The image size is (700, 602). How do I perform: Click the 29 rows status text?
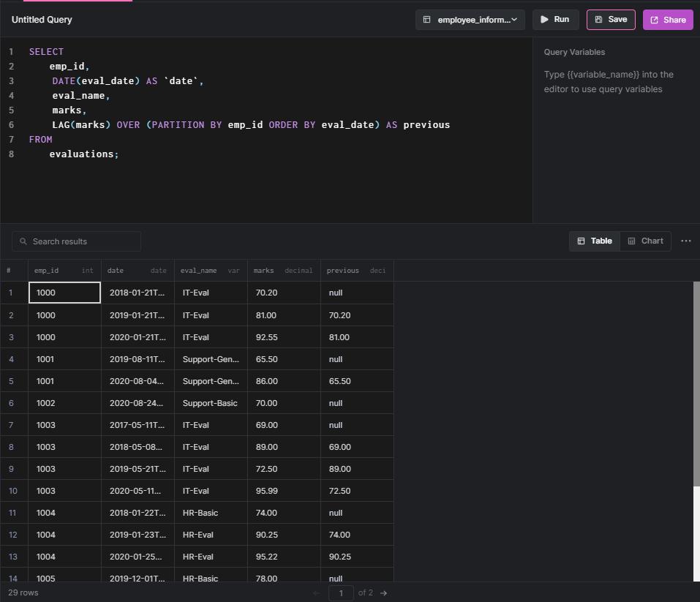point(23,592)
